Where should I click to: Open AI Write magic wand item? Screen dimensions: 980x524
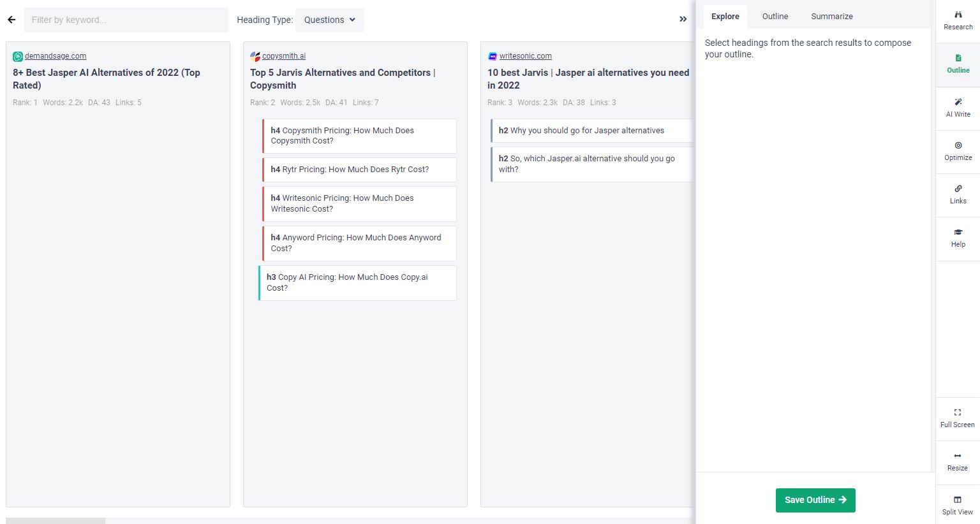[958, 108]
